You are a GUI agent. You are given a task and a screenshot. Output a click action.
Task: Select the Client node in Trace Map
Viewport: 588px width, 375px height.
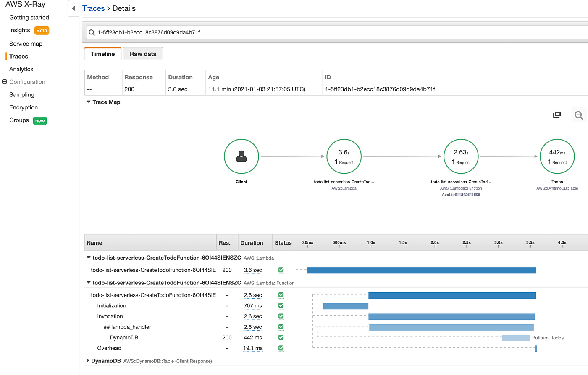(x=241, y=156)
